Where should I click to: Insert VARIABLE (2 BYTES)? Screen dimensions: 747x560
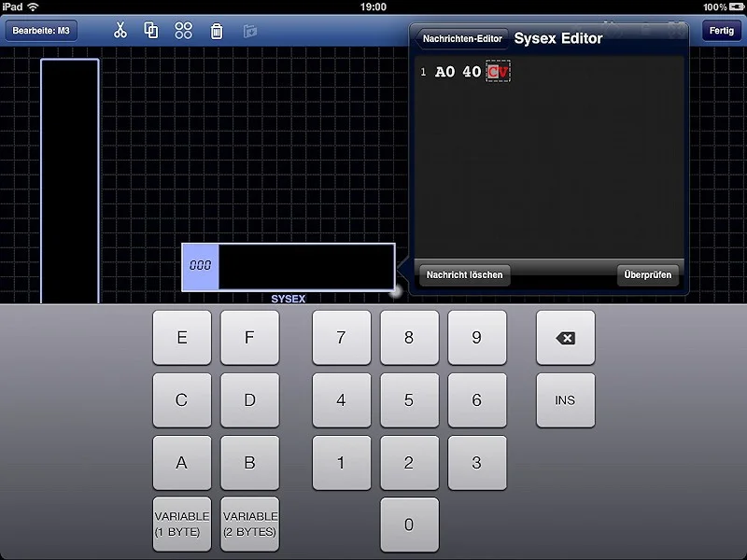pos(249,524)
